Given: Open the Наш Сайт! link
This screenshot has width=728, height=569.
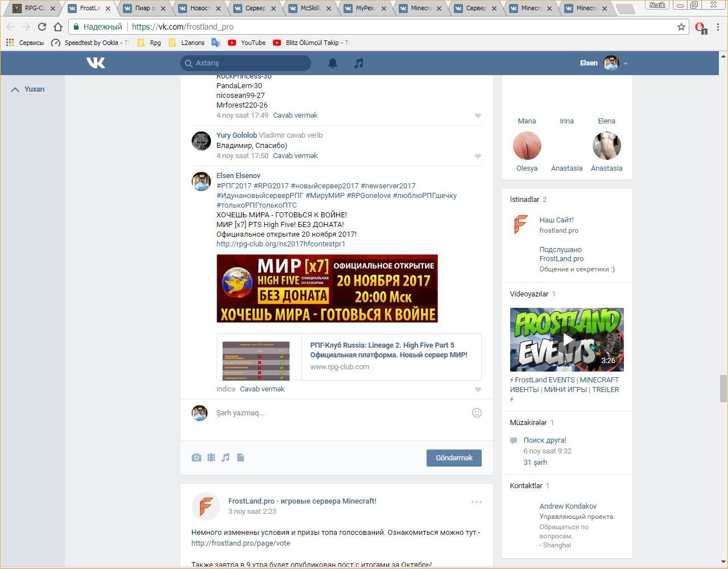Looking at the screenshot, I should coord(556,220).
